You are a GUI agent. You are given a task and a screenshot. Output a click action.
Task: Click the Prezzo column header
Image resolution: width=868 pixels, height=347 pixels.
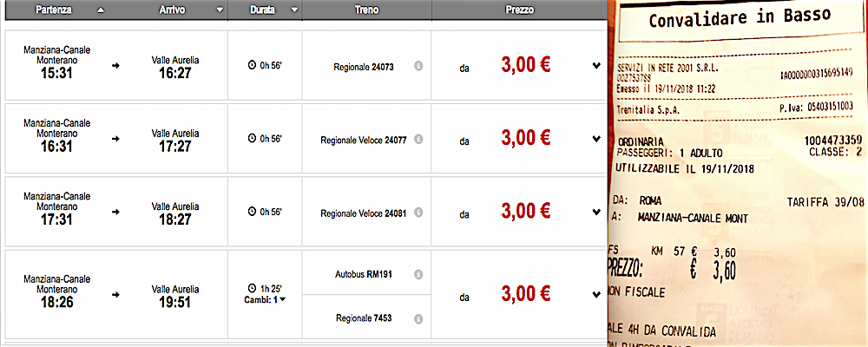coord(519,10)
